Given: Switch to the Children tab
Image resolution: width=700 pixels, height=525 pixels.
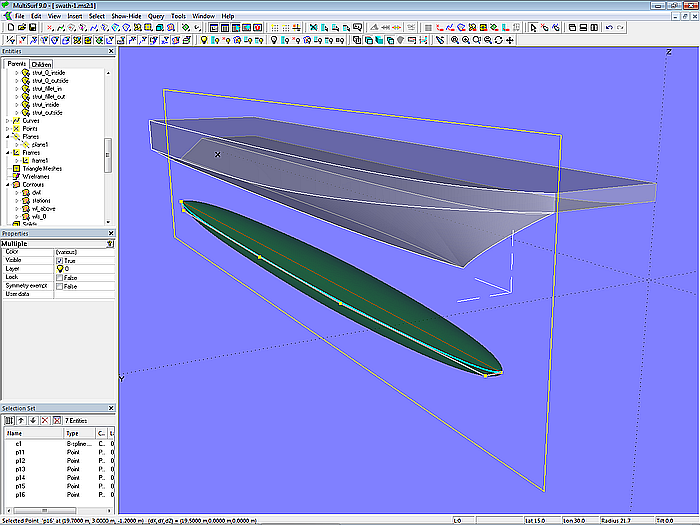Looking at the screenshot, I should click(x=41, y=64).
